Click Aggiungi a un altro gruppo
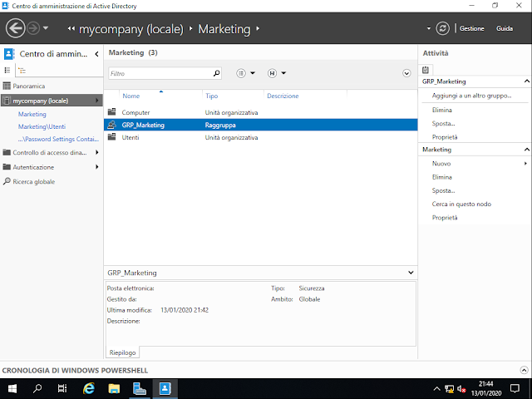 471,96
